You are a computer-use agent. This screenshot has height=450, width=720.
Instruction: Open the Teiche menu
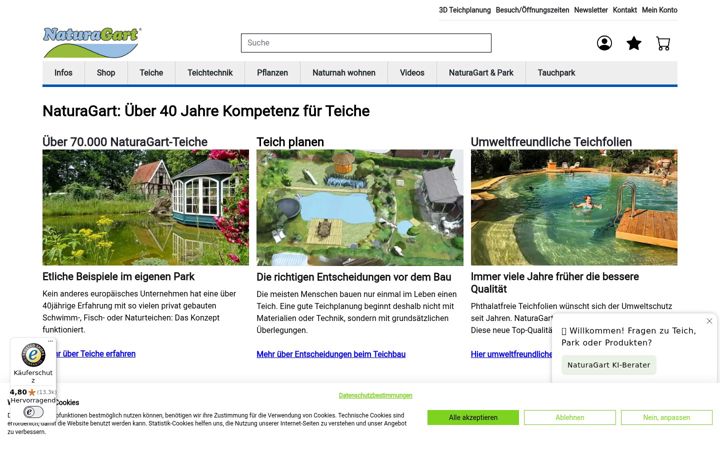[151, 73]
